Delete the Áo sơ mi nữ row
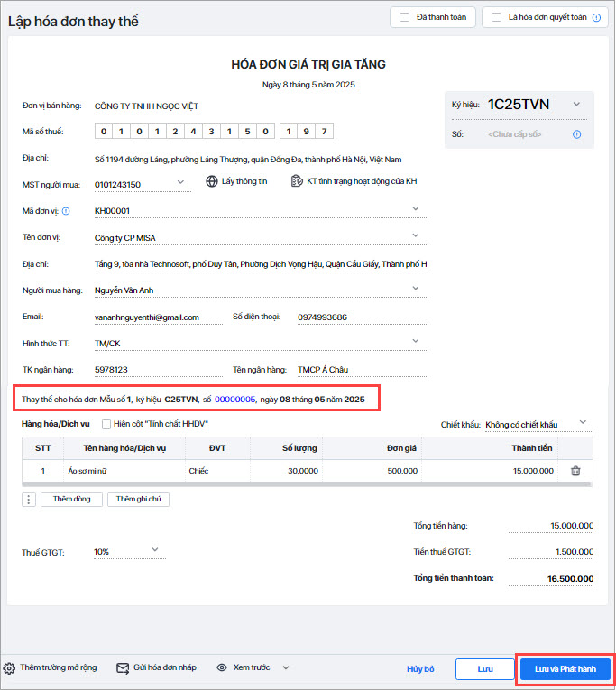616x690 pixels. 575,471
